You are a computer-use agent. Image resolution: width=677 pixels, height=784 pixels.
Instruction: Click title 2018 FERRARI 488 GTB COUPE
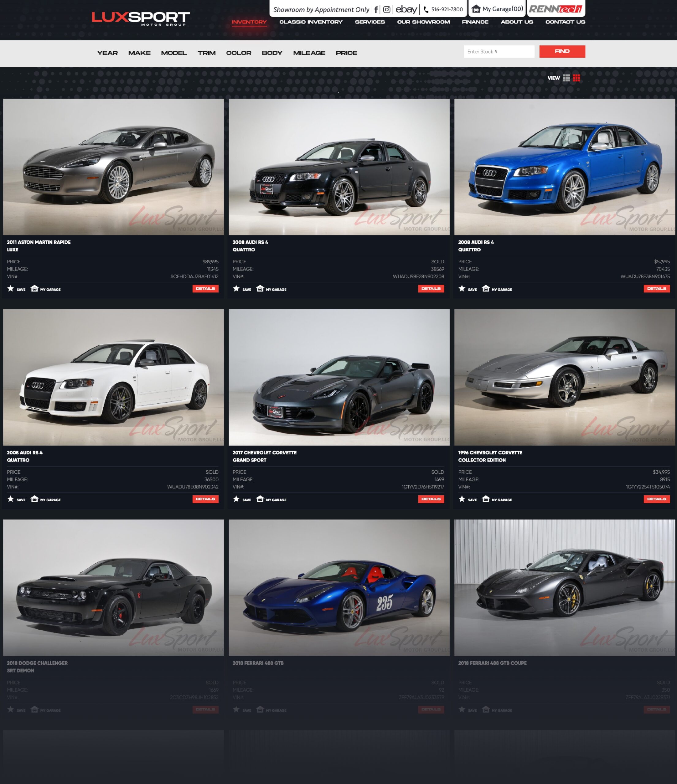(x=492, y=663)
